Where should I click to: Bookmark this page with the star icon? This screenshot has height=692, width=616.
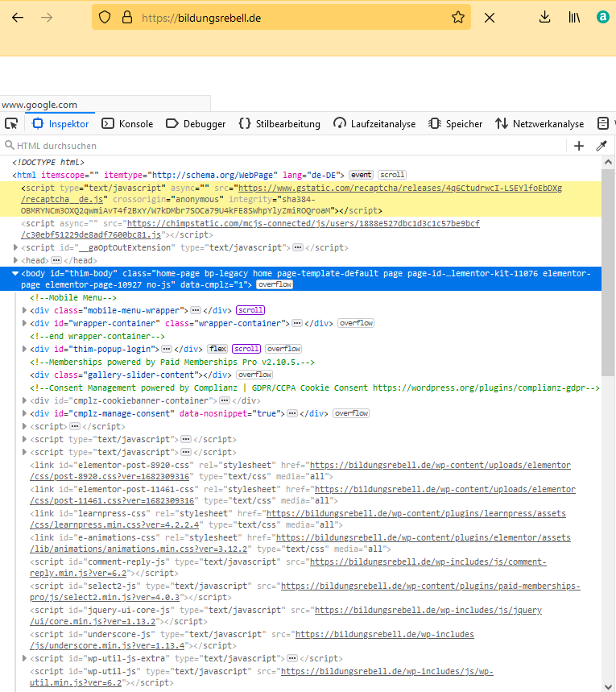[x=458, y=18]
